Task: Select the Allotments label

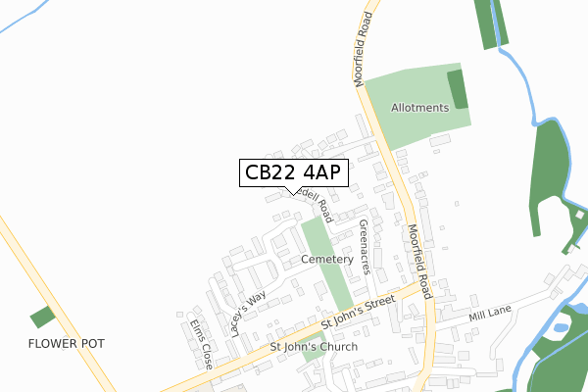Action: pyautogui.click(x=420, y=108)
